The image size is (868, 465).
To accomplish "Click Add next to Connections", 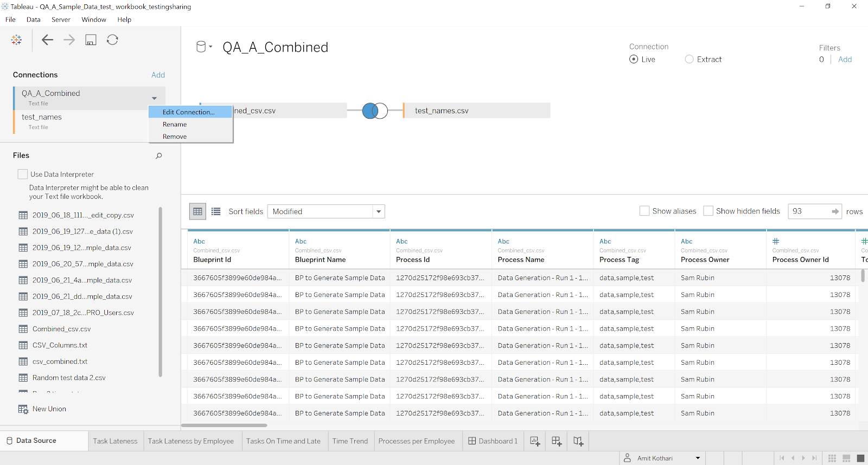I will coord(158,75).
